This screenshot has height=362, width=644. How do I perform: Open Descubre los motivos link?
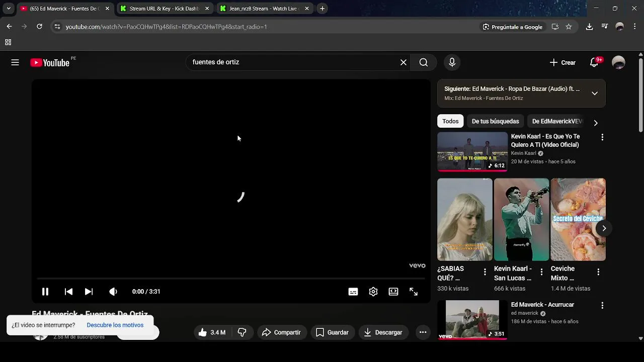coord(115,325)
